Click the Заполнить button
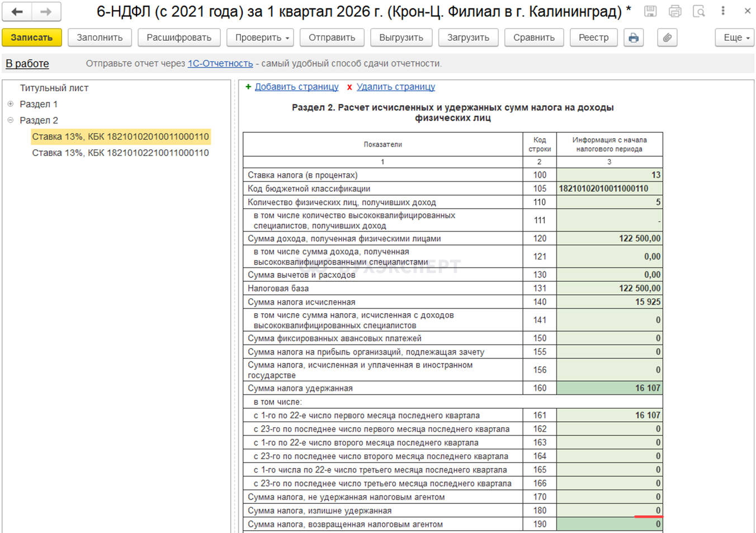The image size is (756, 533). 100,37
